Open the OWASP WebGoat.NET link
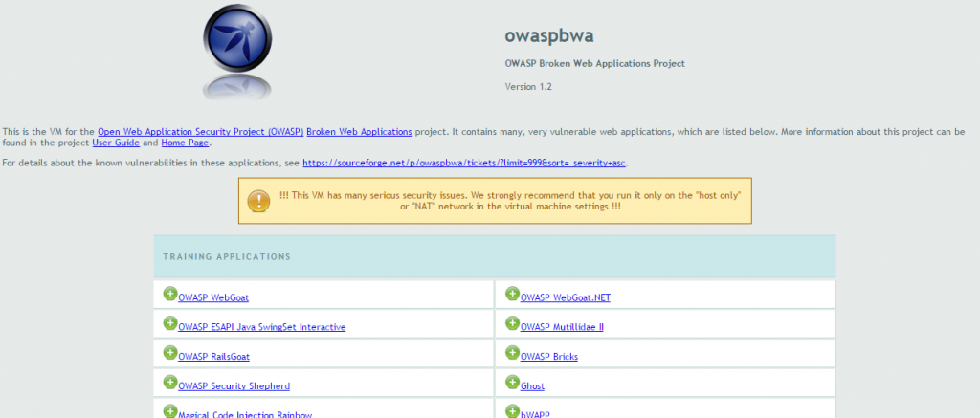 [565, 298]
